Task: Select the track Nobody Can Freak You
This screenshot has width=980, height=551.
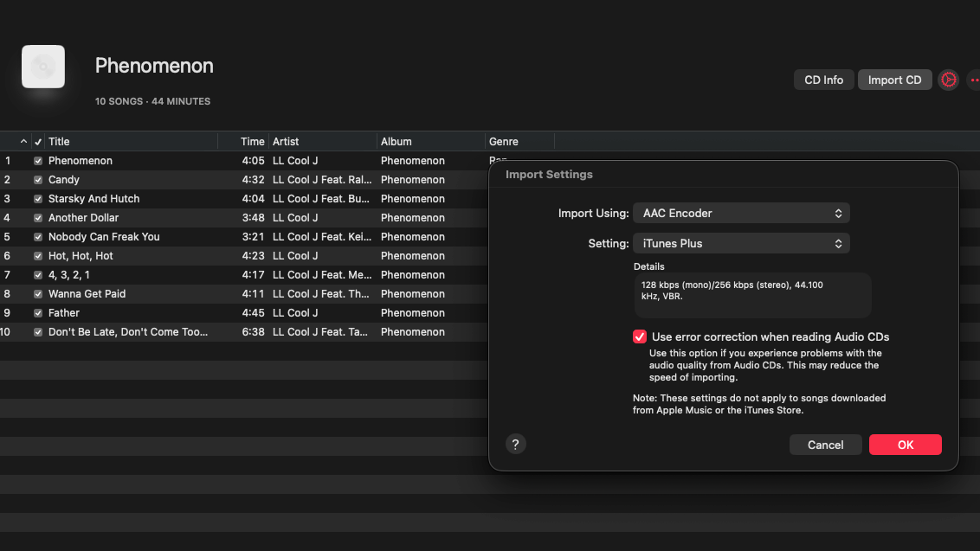Action: pyautogui.click(x=104, y=237)
